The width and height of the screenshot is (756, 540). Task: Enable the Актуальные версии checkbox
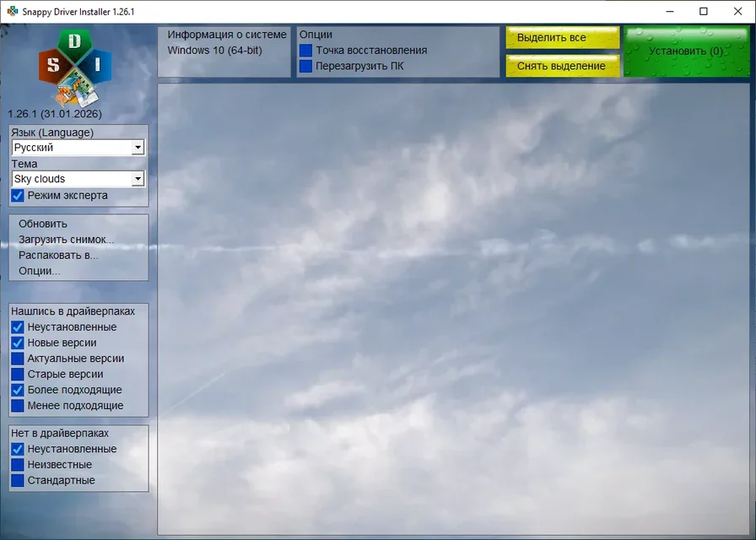(18, 359)
